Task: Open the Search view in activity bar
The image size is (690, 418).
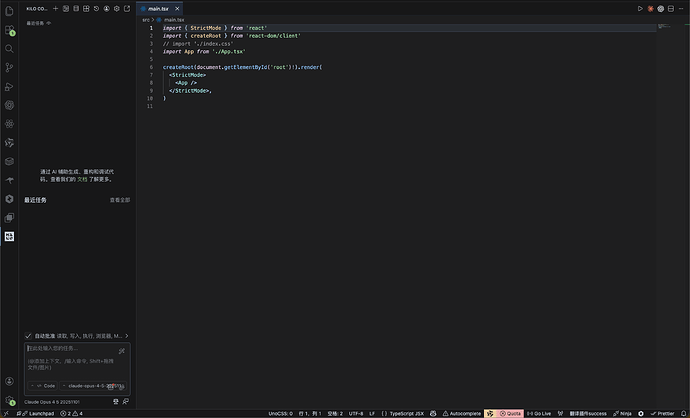Action: tap(9, 49)
